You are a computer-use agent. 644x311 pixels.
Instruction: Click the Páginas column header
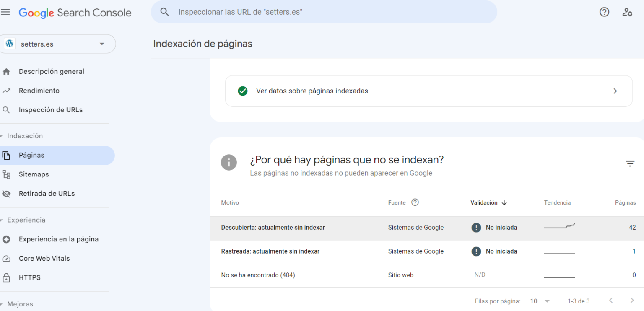click(x=625, y=203)
